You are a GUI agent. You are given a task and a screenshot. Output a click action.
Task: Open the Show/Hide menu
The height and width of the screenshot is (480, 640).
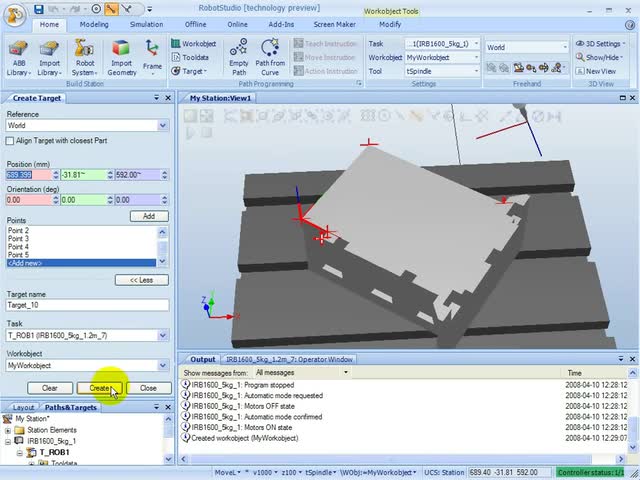(600, 58)
